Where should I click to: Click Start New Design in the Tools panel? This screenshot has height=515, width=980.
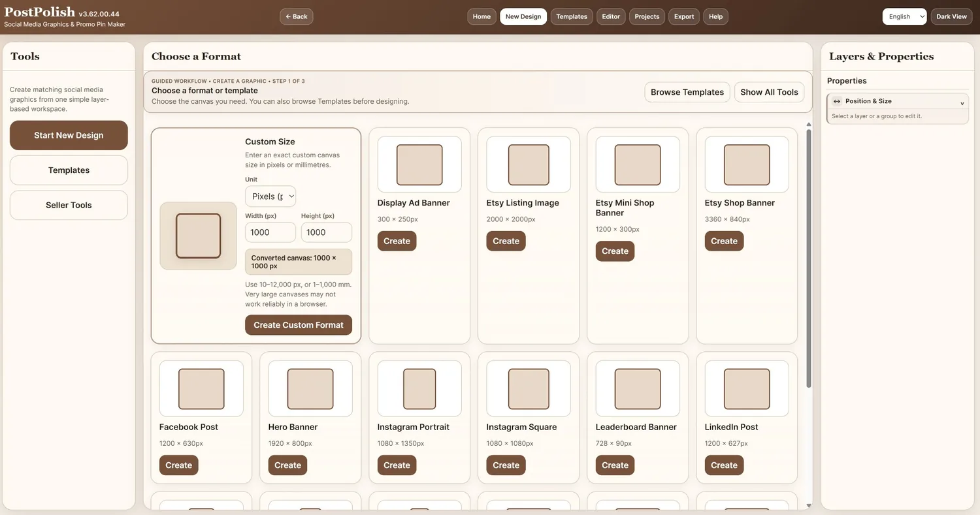[69, 135]
